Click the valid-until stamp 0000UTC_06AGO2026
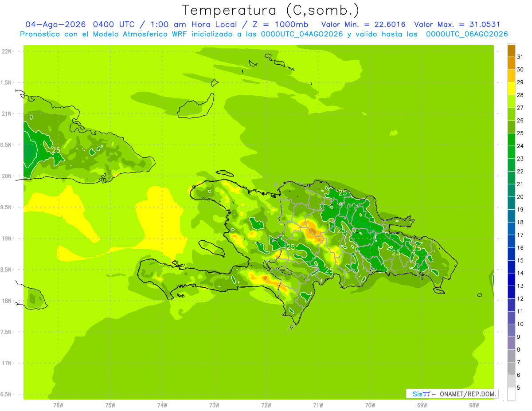 467,34
